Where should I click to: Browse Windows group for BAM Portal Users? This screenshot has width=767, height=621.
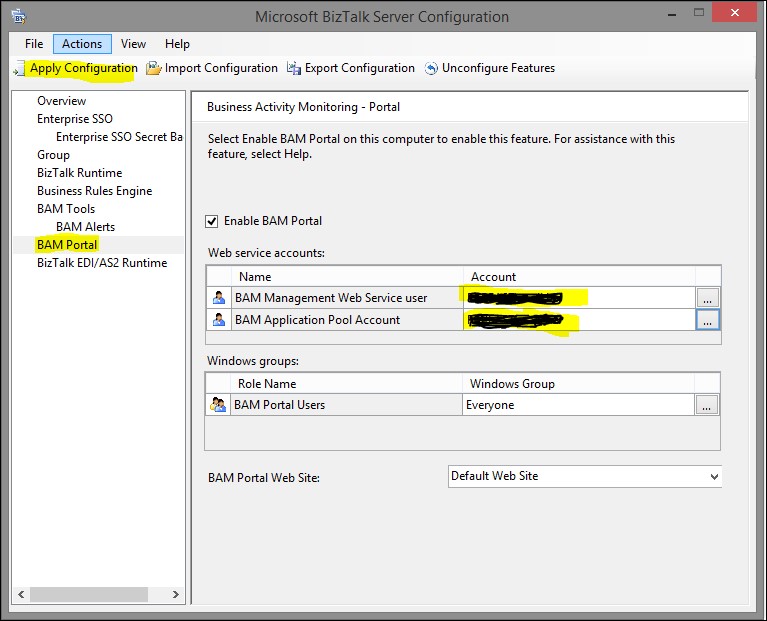click(x=707, y=405)
